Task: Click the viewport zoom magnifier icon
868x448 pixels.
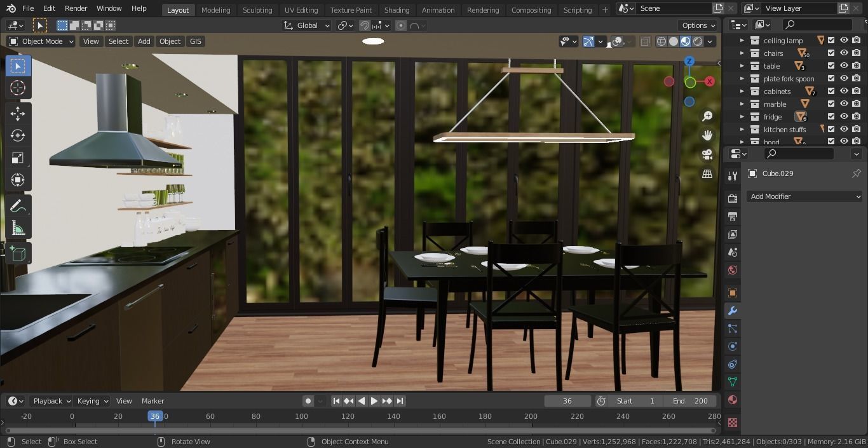Action: pos(707,116)
